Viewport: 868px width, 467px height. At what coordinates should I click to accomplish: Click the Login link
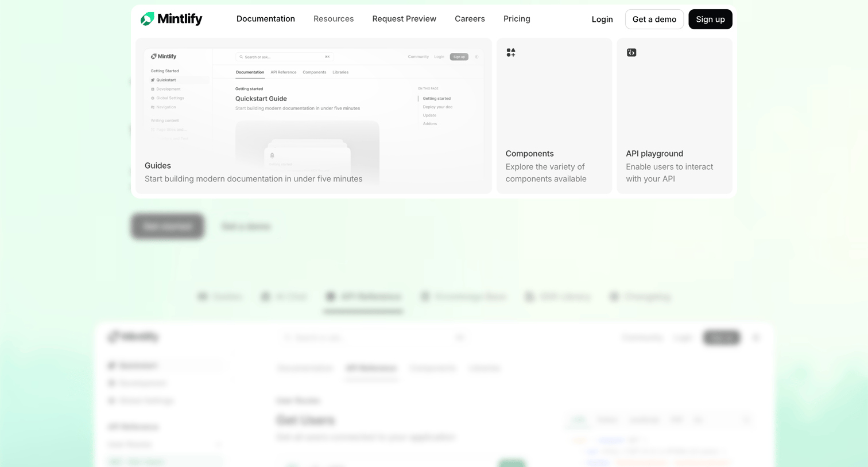pyautogui.click(x=602, y=20)
